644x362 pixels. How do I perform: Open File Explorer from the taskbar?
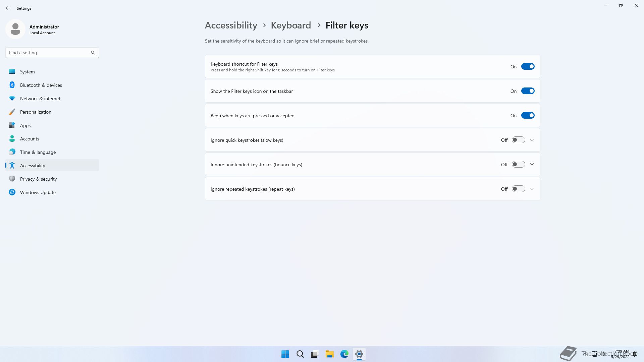329,354
